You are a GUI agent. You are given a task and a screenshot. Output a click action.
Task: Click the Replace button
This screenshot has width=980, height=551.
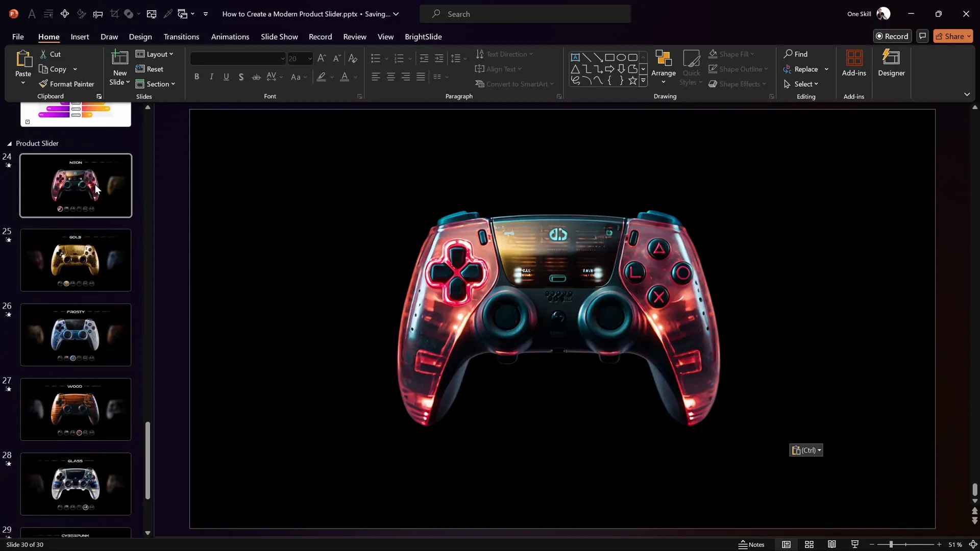tap(801, 69)
